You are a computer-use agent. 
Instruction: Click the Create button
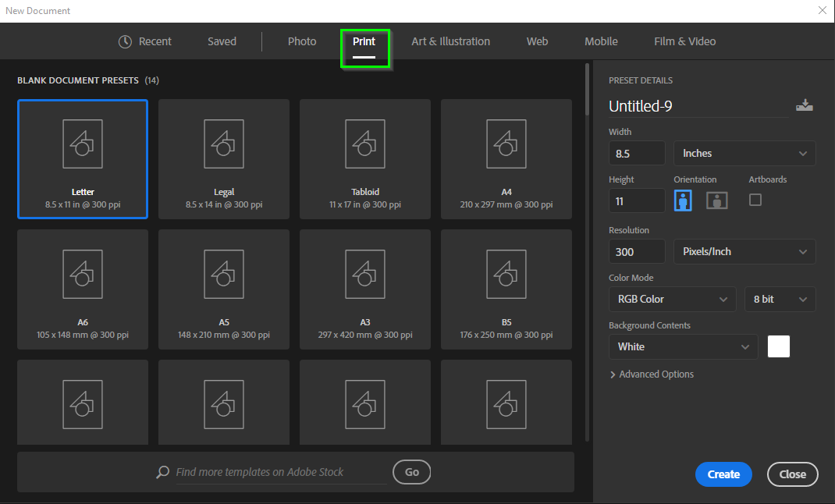pos(723,474)
